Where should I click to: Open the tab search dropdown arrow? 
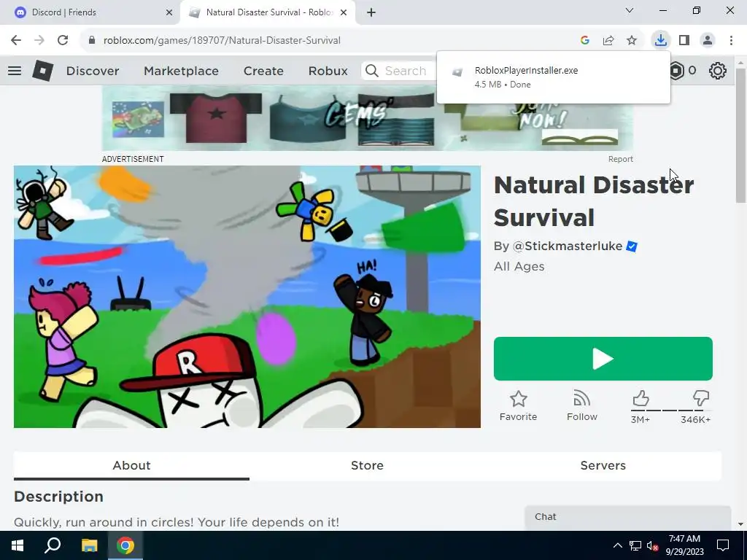pos(630,10)
